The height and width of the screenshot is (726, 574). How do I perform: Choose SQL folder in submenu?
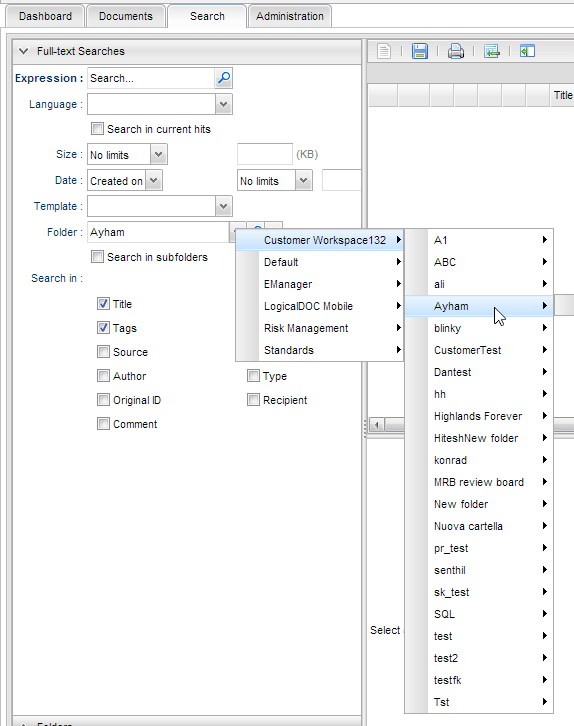[479, 614]
